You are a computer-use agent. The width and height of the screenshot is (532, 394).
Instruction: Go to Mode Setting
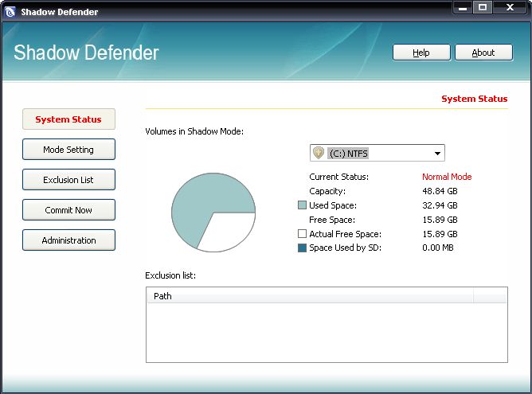coord(68,149)
